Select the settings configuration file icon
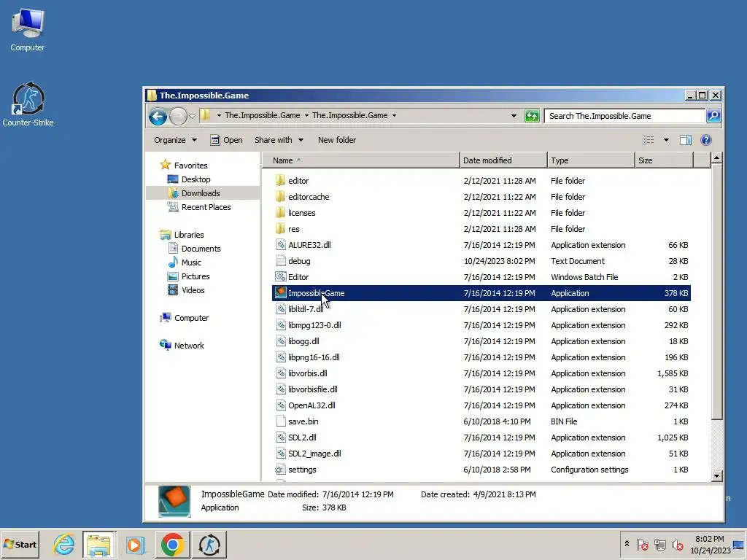The image size is (747, 560). pos(281,470)
